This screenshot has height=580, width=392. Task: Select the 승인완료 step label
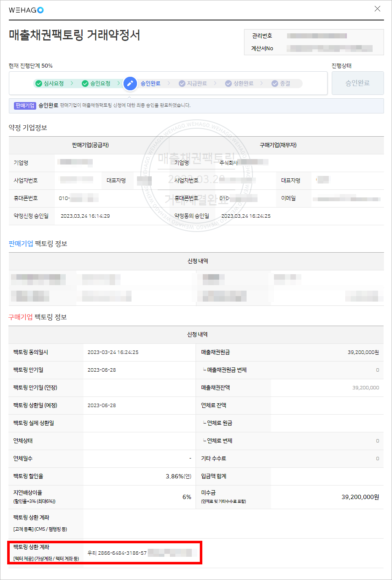pyautogui.click(x=150, y=84)
